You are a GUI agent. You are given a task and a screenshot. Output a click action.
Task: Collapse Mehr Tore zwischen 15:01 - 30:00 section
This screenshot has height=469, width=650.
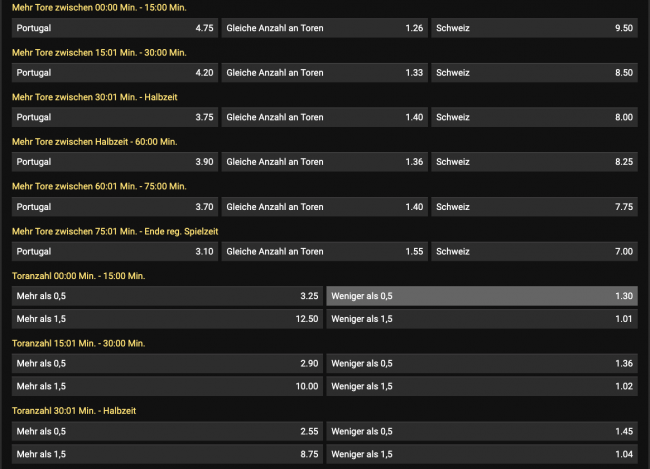point(99,52)
